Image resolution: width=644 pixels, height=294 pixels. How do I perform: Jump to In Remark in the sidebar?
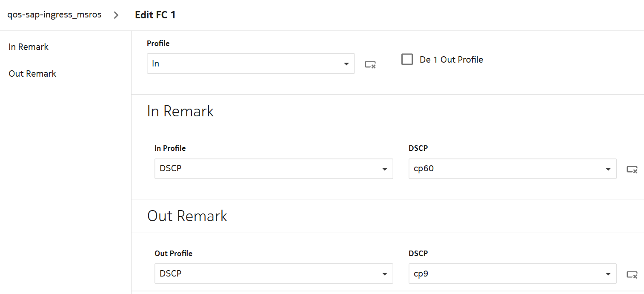[x=29, y=47]
